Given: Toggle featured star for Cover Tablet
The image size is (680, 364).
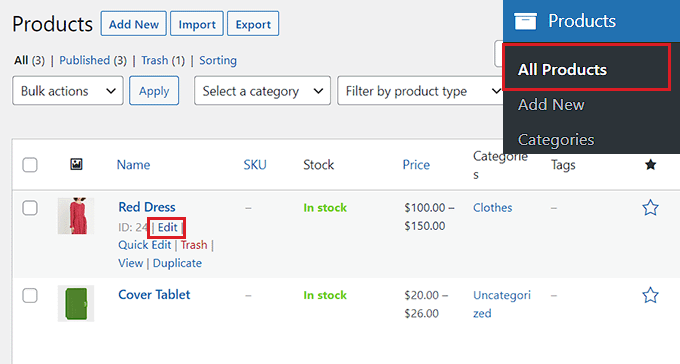Looking at the screenshot, I should [x=650, y=295].
